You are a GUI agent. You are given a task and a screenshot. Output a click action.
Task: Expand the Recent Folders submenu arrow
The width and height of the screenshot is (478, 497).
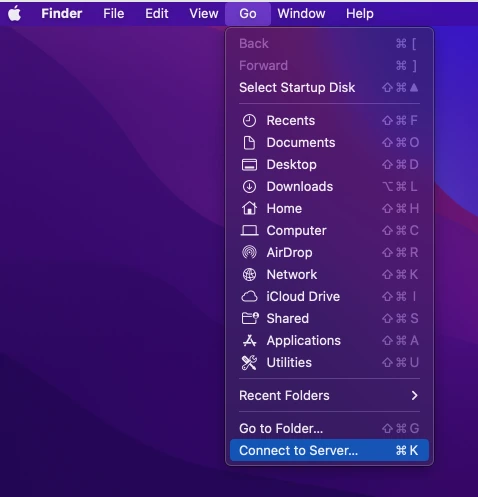coord(414,396)
